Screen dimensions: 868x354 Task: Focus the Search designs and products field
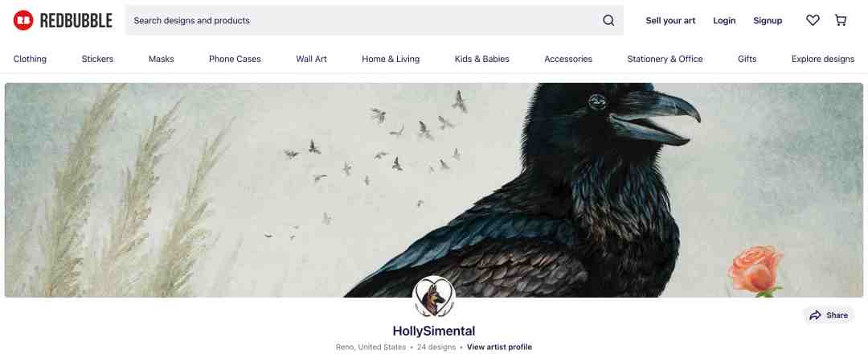coord(375,20)
